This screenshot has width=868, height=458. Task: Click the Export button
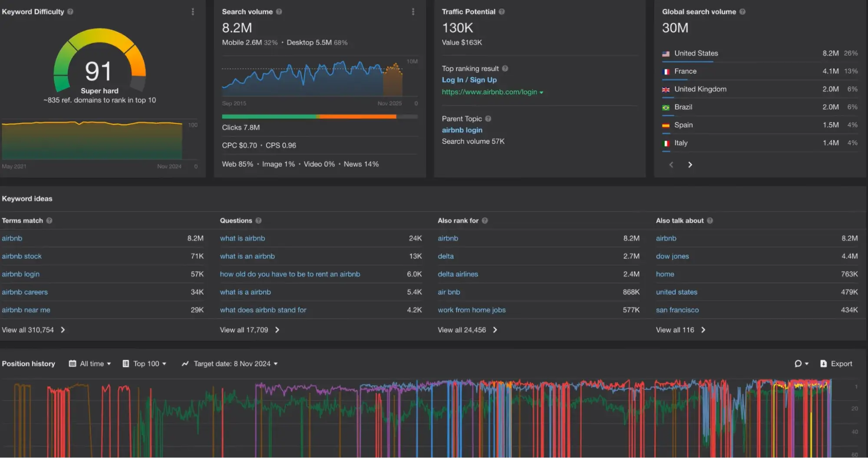tap(836, 364)
